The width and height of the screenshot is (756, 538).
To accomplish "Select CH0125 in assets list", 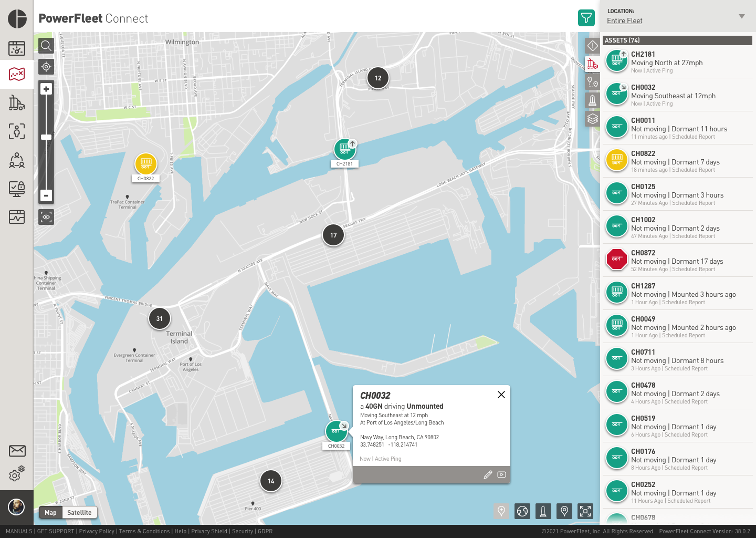I will tap(678, 194).
